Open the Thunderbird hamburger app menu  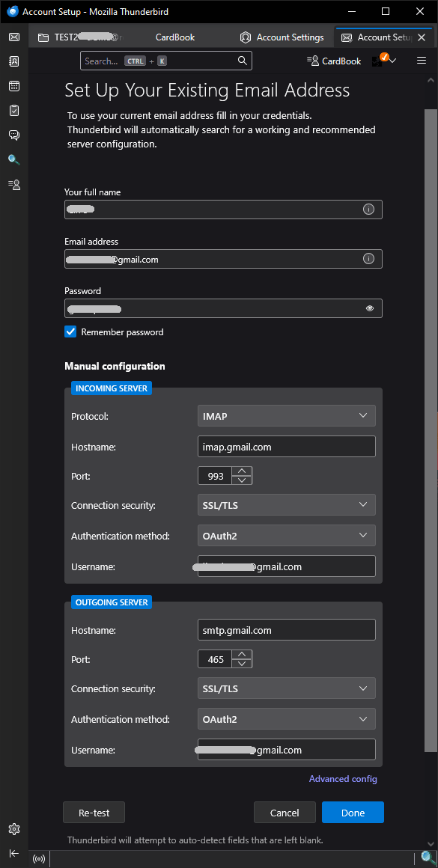coord(422,61)
